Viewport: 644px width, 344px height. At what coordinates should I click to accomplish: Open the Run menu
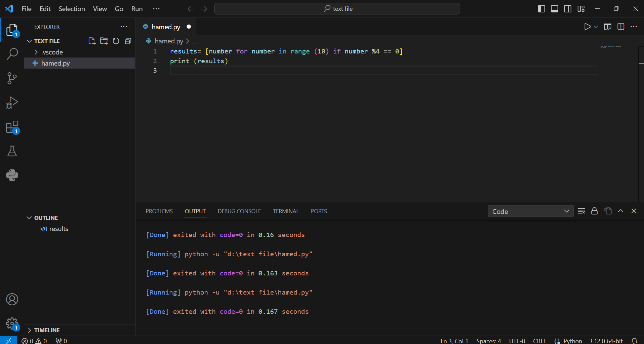[x=137, y=9]
